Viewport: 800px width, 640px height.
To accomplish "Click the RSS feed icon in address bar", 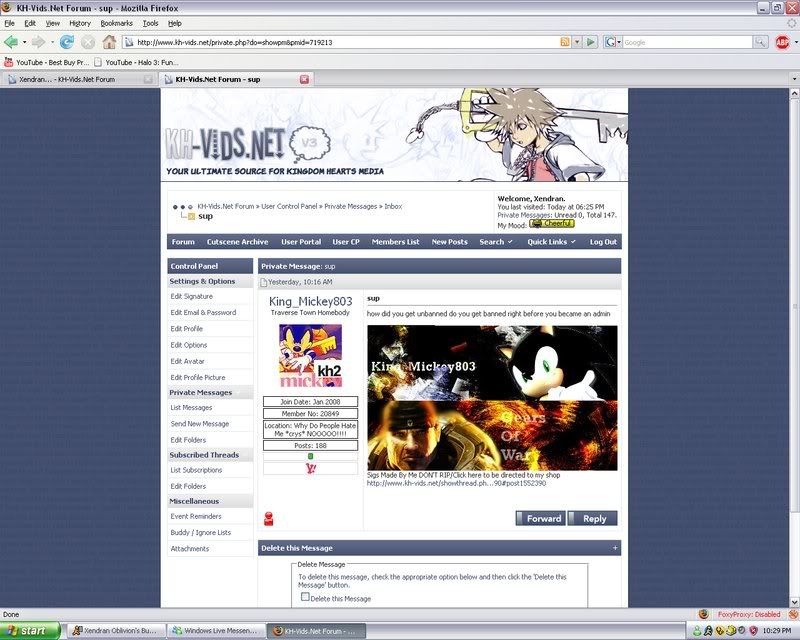I will [x=564, y=42].
